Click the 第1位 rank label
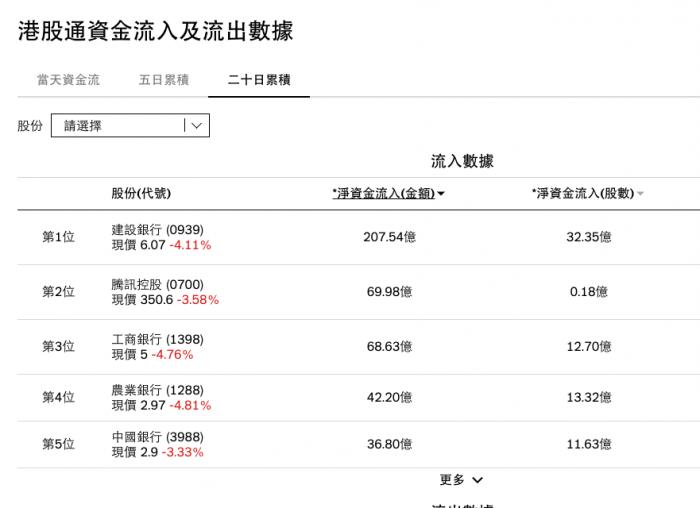 coord(58,237)
